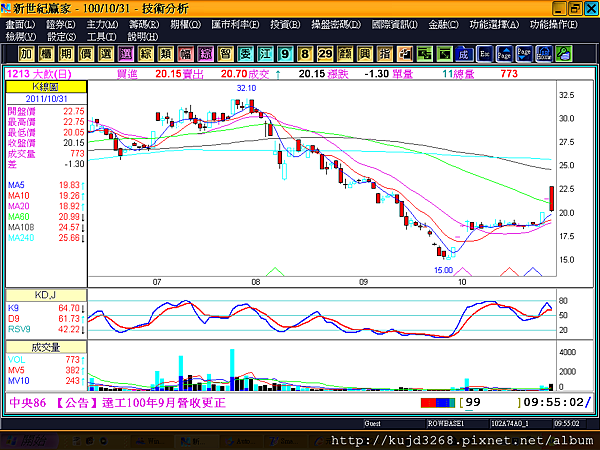The width and height of the screenshot is (600, 450).
Task: Open the 類 category toolbar button
Action: click(165, 54)
